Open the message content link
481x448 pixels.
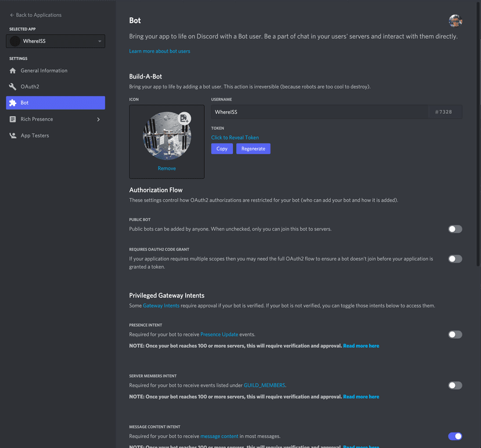click(219, 436)
